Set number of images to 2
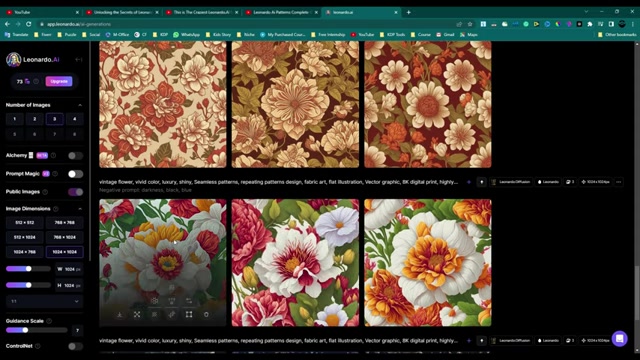 pos(34,119)
